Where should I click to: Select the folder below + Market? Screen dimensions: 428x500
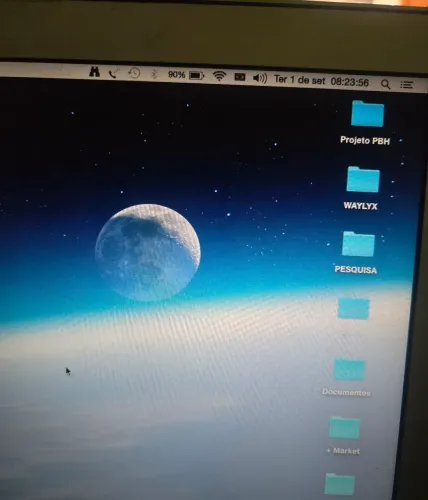click(x=340, y=484)
